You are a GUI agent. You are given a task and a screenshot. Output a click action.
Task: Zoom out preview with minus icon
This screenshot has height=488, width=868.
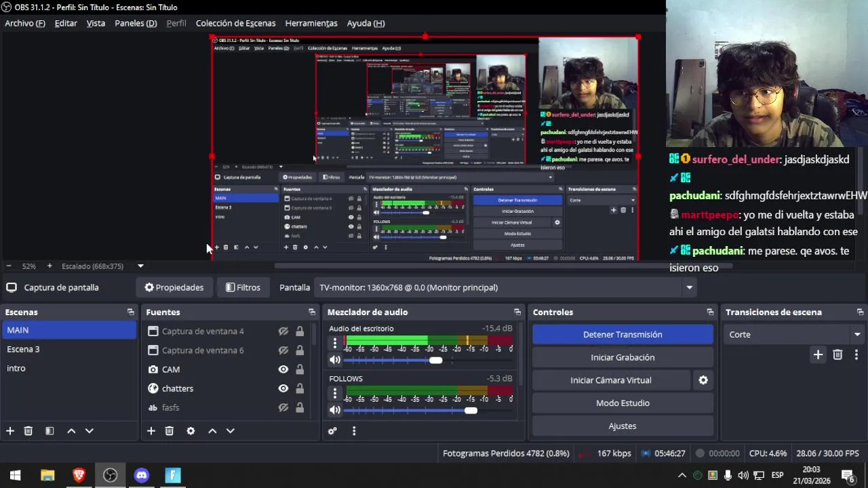point(9,266)
